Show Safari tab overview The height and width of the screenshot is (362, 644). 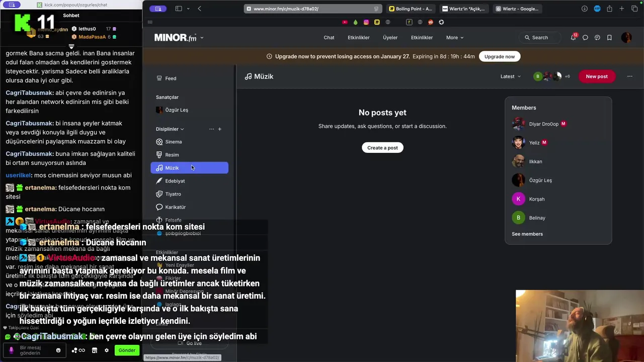tap(634, 9)
